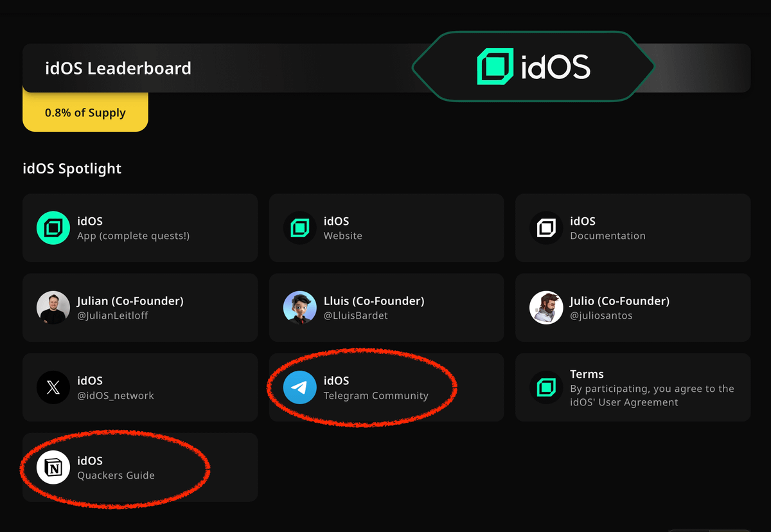Click Lluis's cartoon avatar picture
This screenshot has height=532, width=771.
coord(299,307)
